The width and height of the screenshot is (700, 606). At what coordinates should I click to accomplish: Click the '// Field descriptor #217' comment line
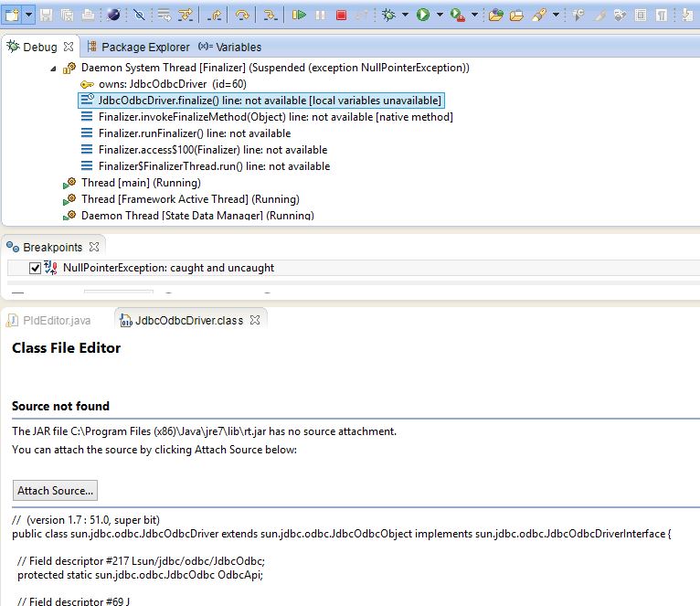coord(141,561)
